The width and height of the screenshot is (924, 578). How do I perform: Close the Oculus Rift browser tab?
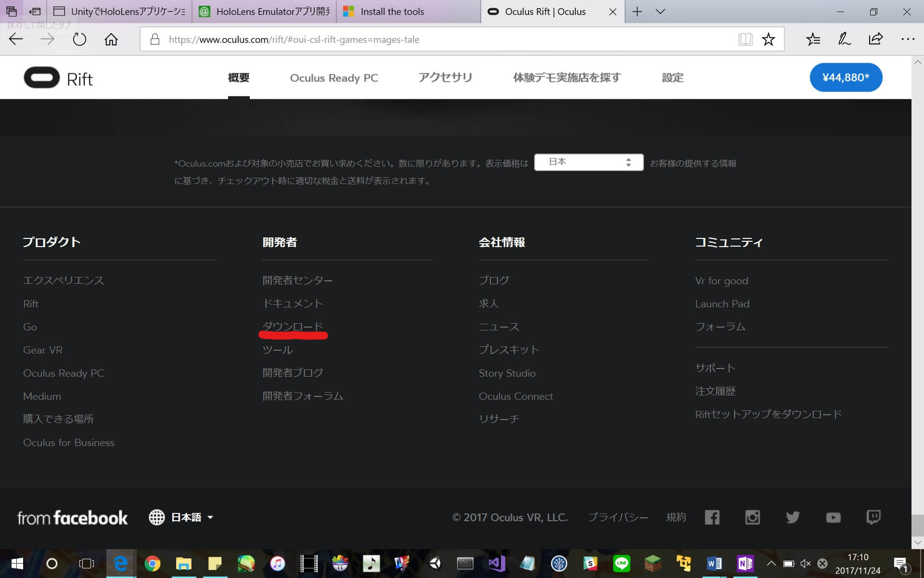click(x=613, y=12)
